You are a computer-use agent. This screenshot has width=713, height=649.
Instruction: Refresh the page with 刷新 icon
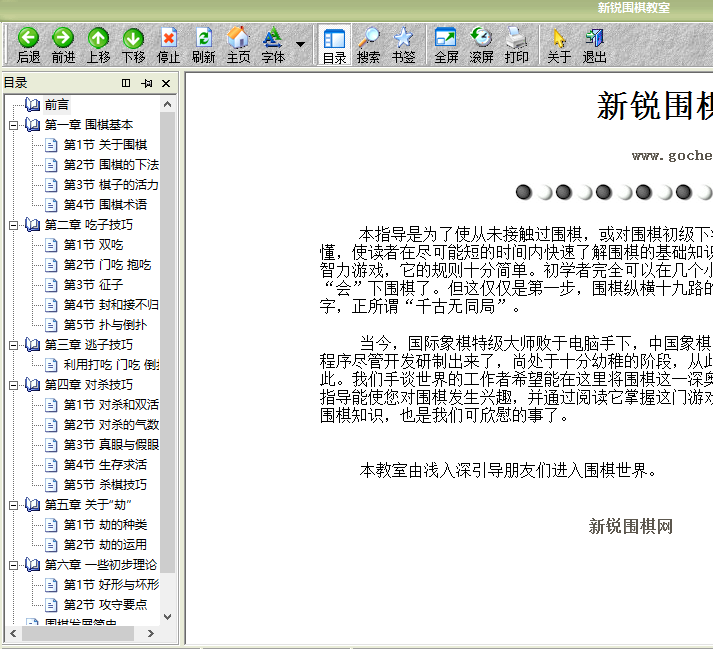(x=203, y=38)
